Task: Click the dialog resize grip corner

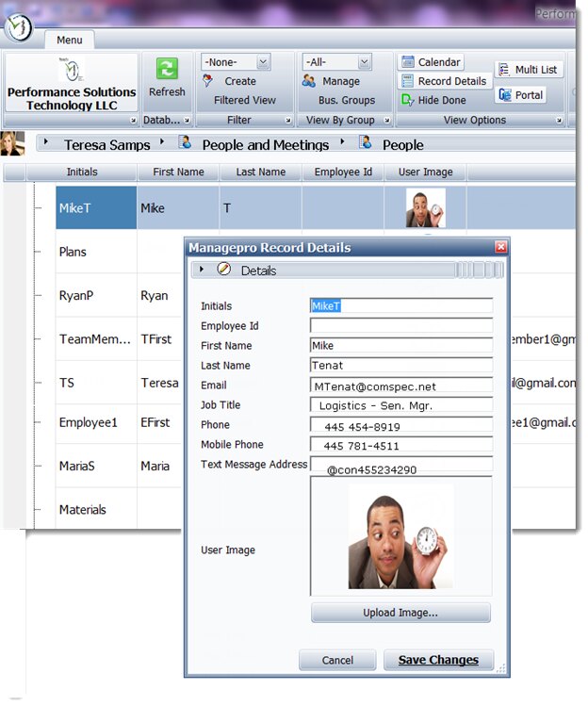Action: click(501, 668)
